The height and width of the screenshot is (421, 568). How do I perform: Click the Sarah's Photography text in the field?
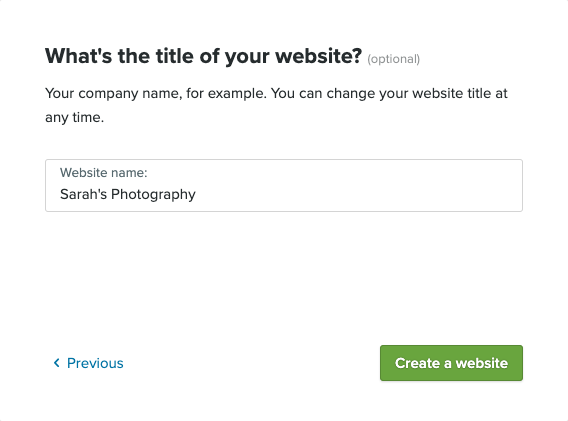[x=128, y=195]
